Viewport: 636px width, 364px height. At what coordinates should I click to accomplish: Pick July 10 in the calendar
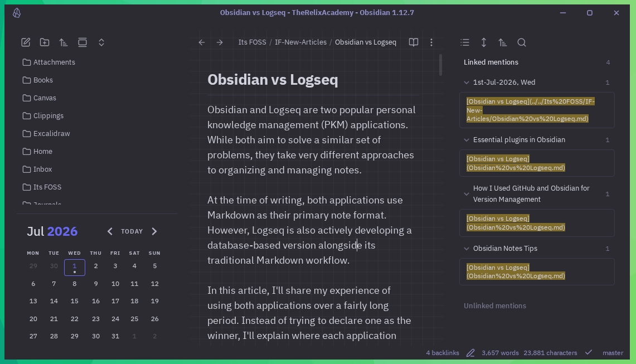(x=115, y=284)
